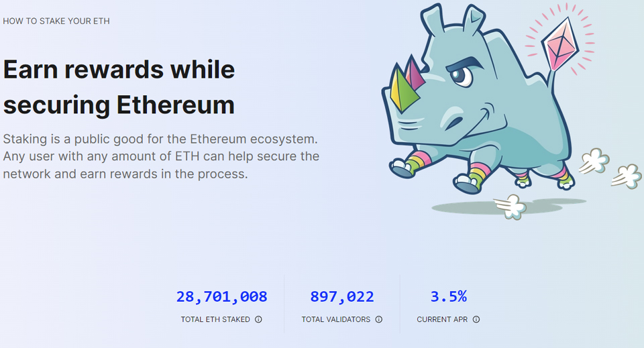Open the Total Validators info tooltip icon

tap(378, 320)
